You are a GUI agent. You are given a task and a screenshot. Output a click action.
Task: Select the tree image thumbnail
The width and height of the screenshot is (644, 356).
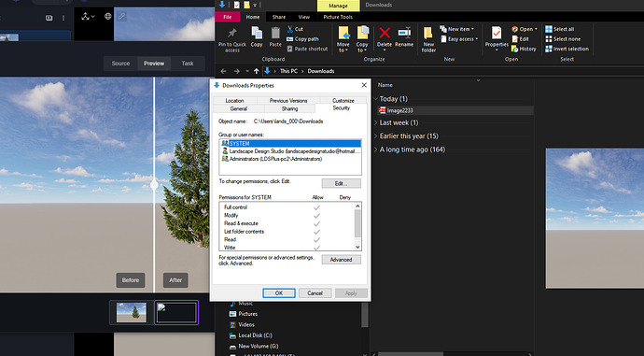(131, 312)
